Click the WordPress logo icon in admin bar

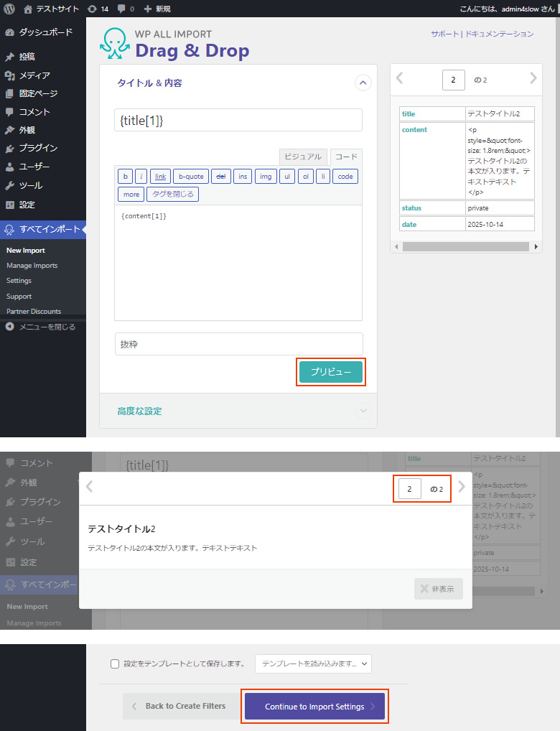[9, 9]
